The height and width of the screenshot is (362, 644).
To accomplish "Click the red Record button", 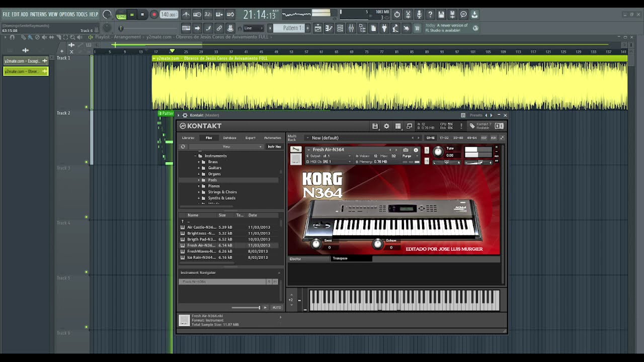I will [154, 15].
